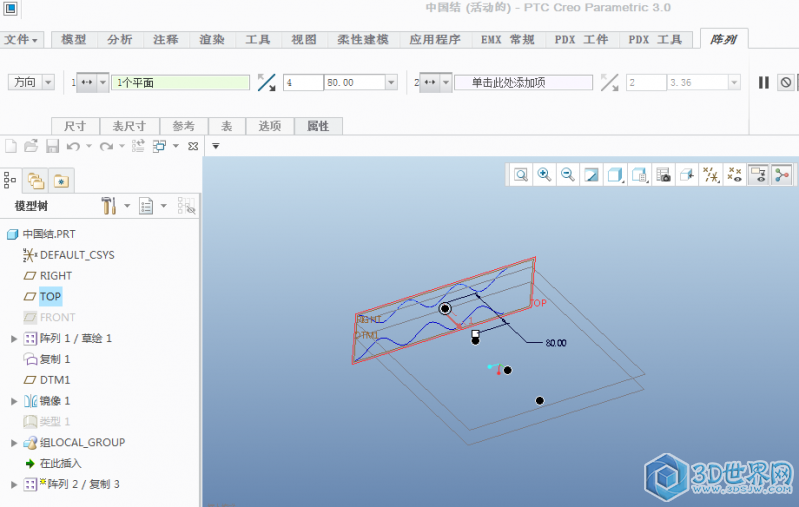
Task: Select DEFAULT_CSYS in model tree
Action: pyautogui.click(x=77, y=255)
